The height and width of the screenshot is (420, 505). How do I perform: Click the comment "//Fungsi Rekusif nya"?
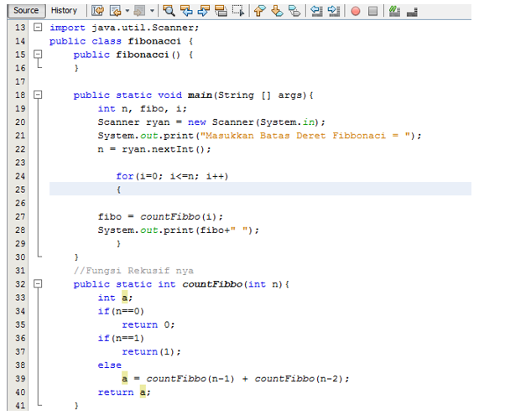pos(133,271)
